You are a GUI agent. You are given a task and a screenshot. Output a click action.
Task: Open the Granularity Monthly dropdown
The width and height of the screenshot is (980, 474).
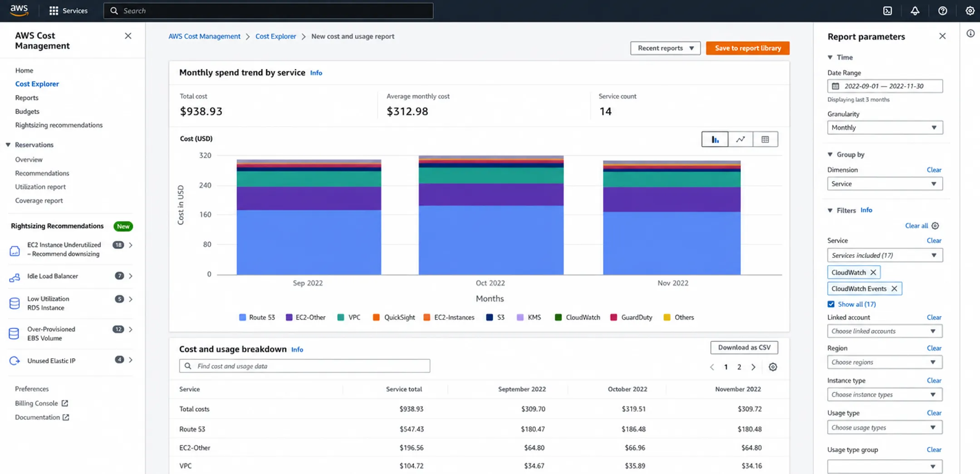[885, 128]
